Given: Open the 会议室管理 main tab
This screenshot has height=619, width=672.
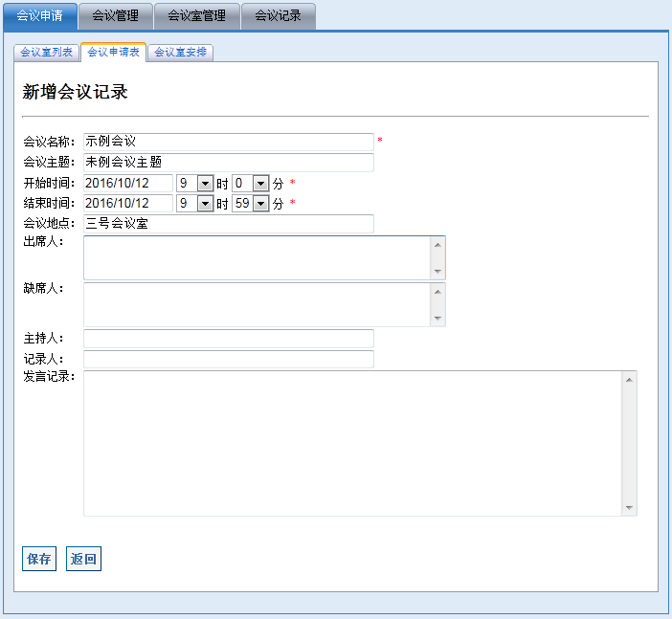Looking at the screenshot, I should coord(196,16).
